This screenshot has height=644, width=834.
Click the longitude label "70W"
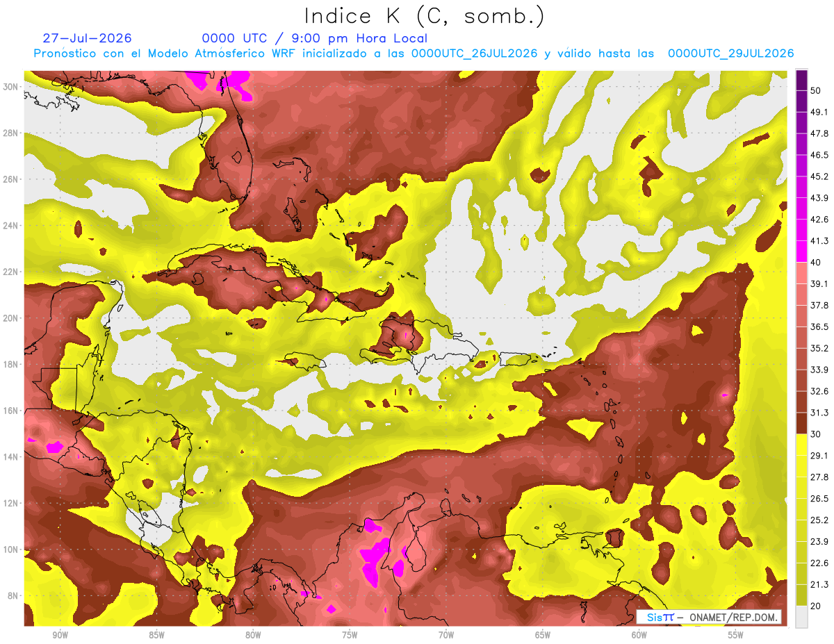coord(446,636)
